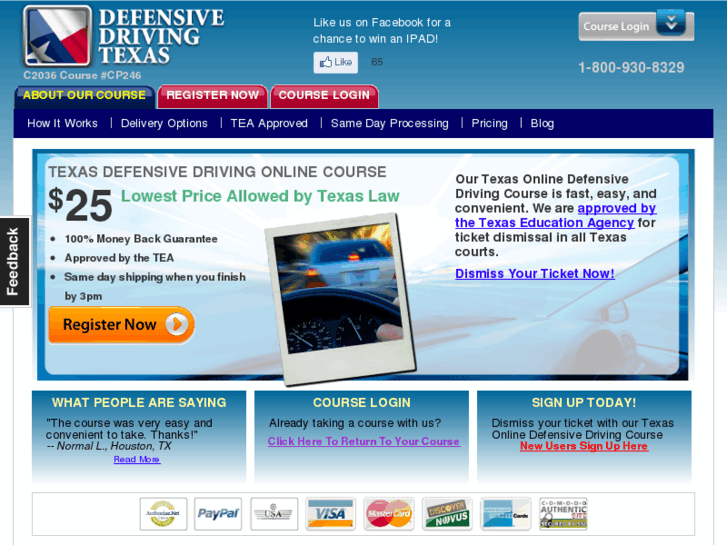Click the Comodo Authentic Site seal
This screenshot has width=727, height=545.
[563, 513]
